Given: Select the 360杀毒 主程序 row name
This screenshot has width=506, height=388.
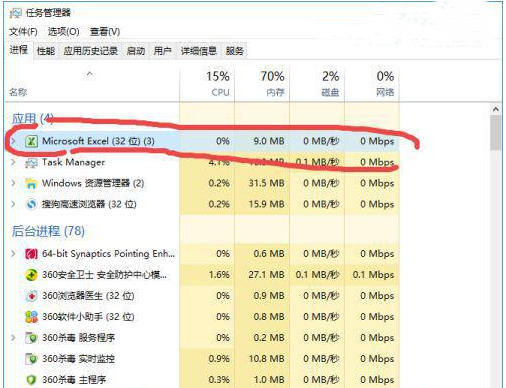Looking at the screenshot, I should click(x=74, y=380).
